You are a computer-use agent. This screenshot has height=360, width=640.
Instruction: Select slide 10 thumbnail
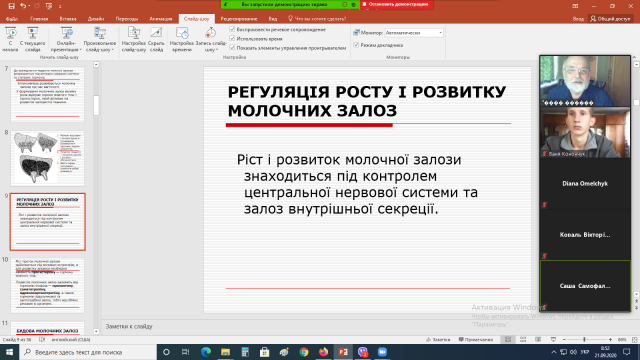tap(47, 285)
